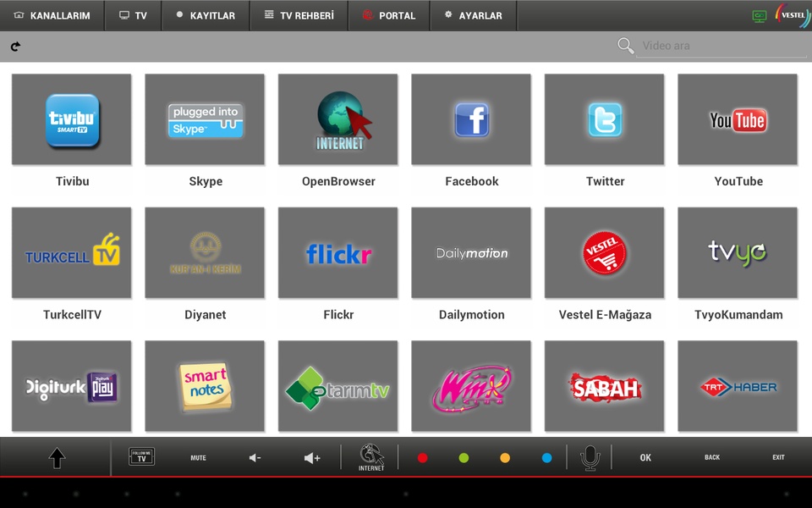The height and width of the screenshot is (508, 812).
Task: Tap the volume up speaker icon
Action: (312, 458)
